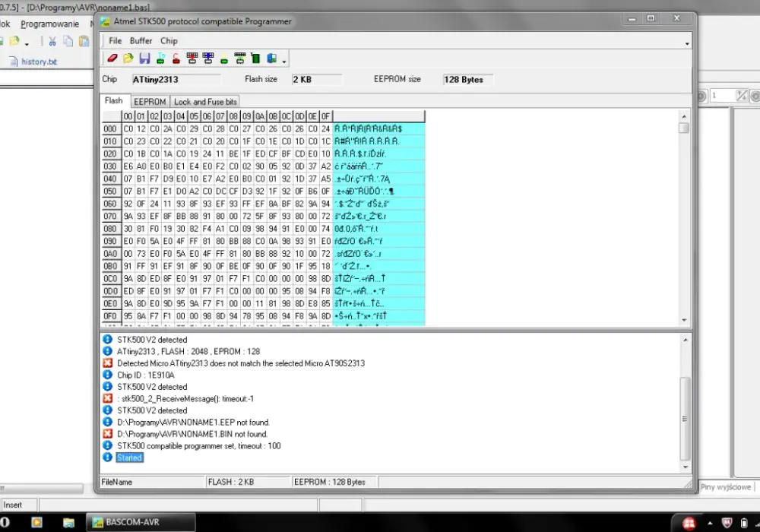Click the blue-arrow read-chip-to-buffer icon
Screen dimensions: 760x532
(208, 59)
